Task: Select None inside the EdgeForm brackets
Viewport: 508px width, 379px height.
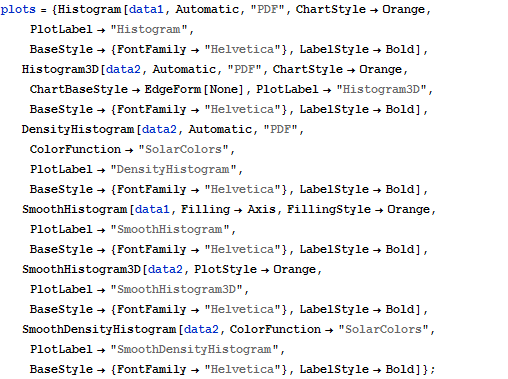Action: click(x=223, y=89)
